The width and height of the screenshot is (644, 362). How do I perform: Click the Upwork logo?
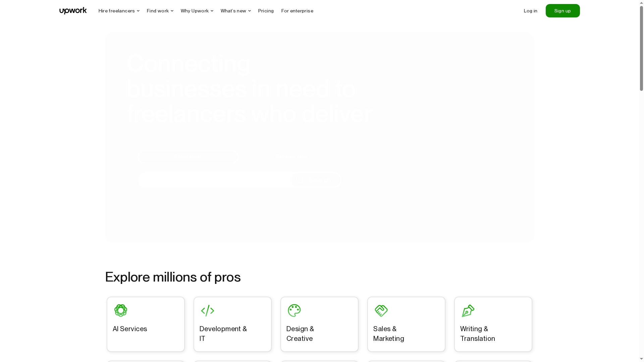(x=73, y=10)
